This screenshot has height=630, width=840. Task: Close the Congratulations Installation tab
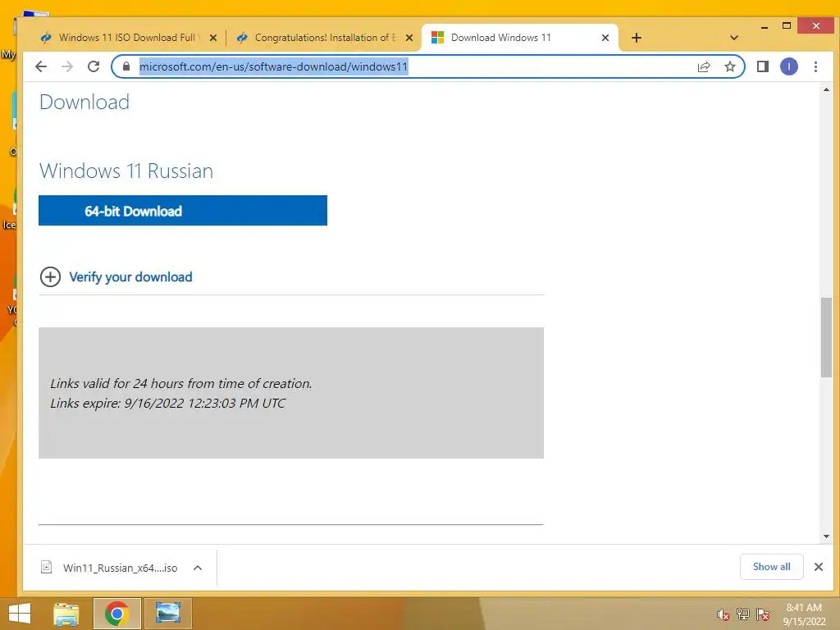coord(409,38)
